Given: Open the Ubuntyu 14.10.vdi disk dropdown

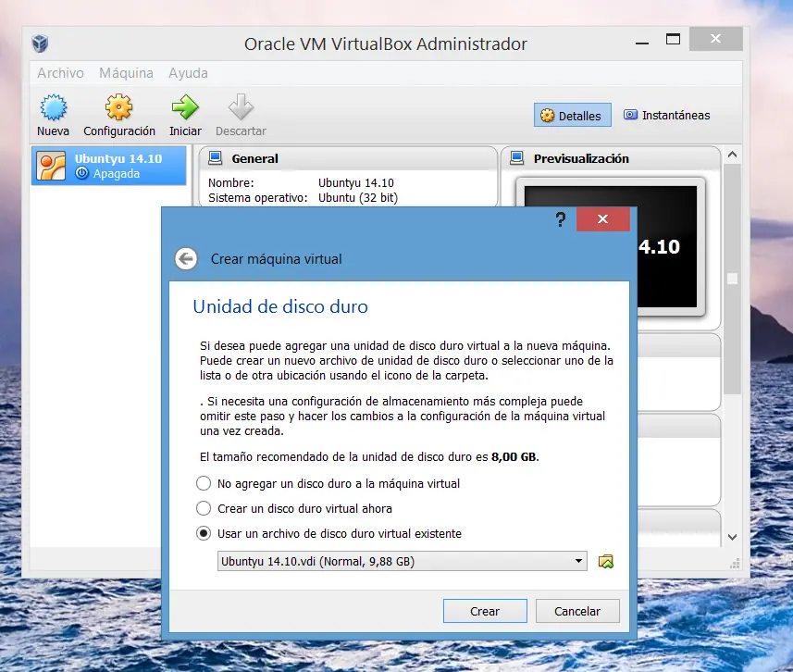Looking at the screenshot, I should [578, 560].
